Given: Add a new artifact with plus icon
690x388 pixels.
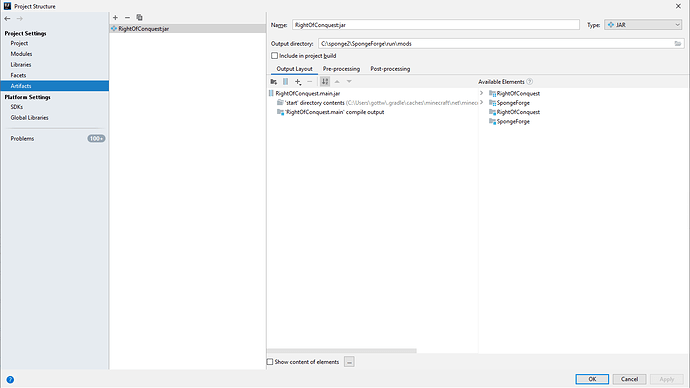Looking at the screenshot, I should [115, 18].
